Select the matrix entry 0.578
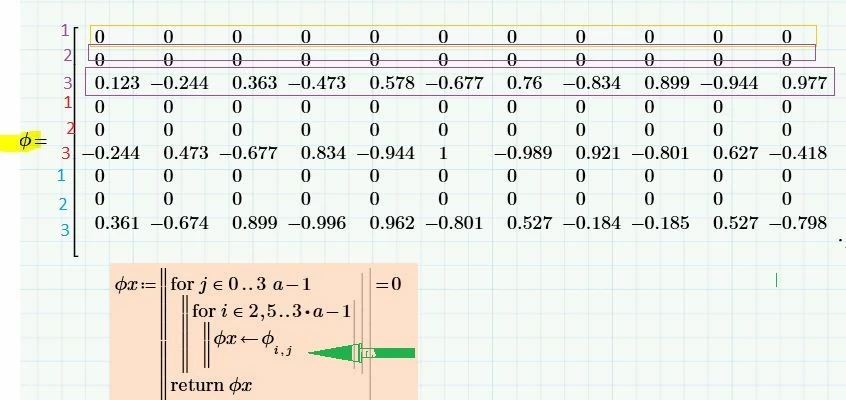This screenshot has width=846, height=400. point(392,83)
